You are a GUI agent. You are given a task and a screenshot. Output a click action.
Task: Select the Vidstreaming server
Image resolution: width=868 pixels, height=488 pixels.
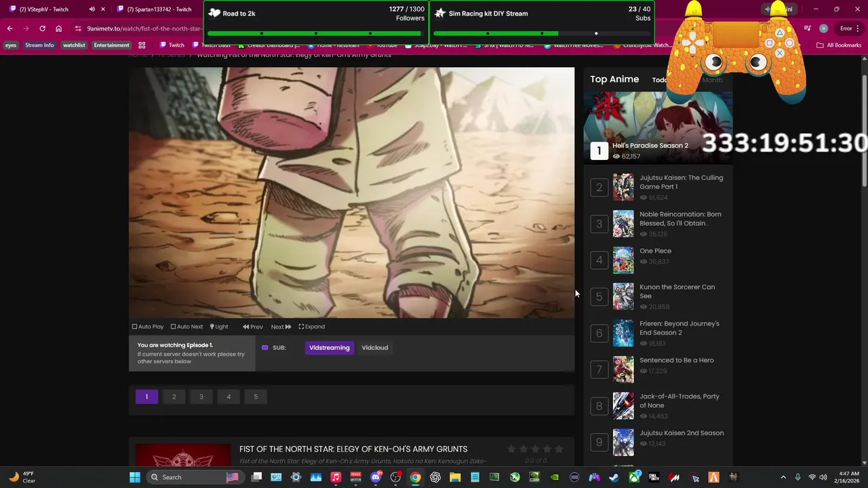pos(330,348)
